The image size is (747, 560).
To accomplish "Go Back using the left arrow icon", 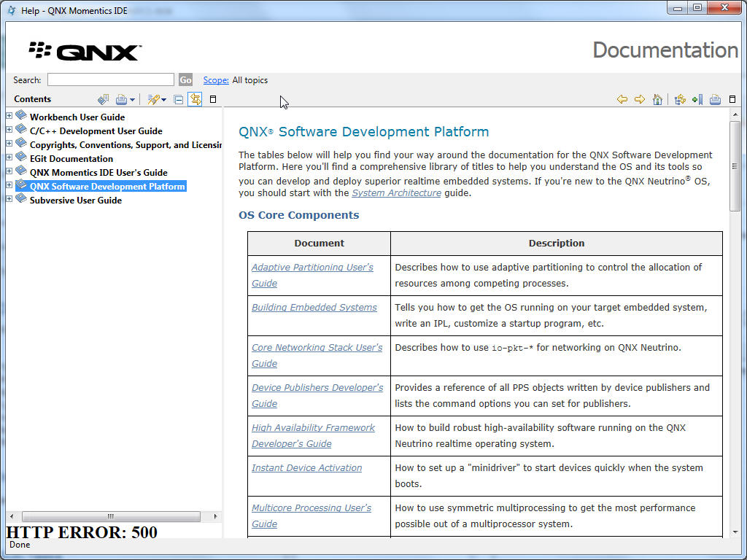I will [x=622, y=99].
